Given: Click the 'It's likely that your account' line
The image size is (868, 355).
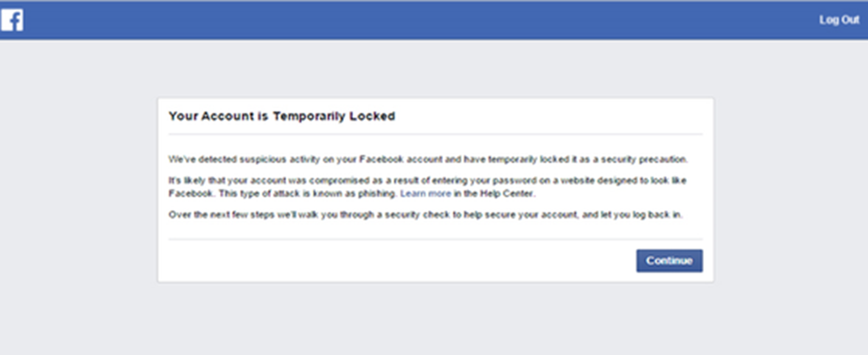Looking at the screenshot, I should point(427,180).
